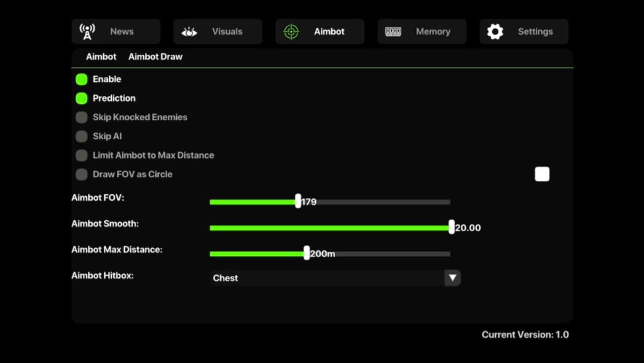This screenshot has width=644, height=363.
Task: Open the white FOV color swatch
Action: tap(542, 174)
